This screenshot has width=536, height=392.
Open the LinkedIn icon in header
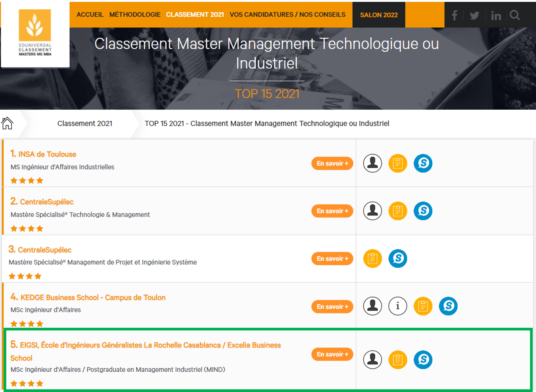496,16
